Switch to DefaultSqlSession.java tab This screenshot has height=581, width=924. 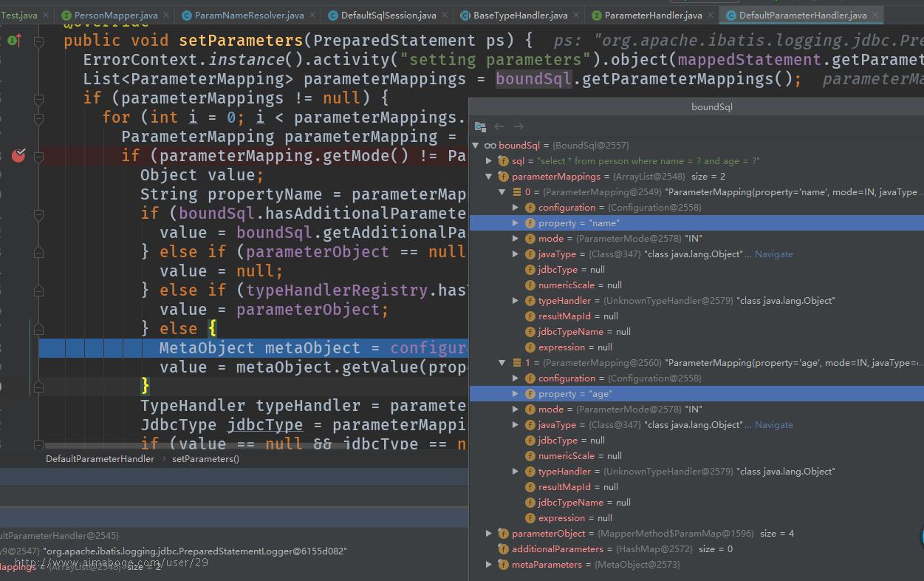tap(389, 15)
